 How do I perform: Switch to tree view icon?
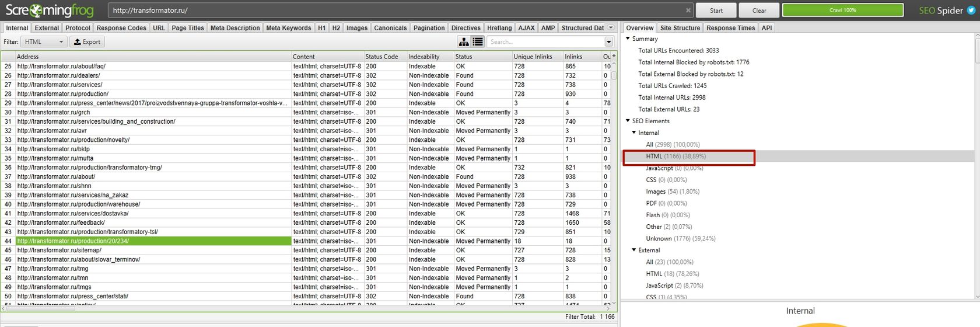click(464, 41)
